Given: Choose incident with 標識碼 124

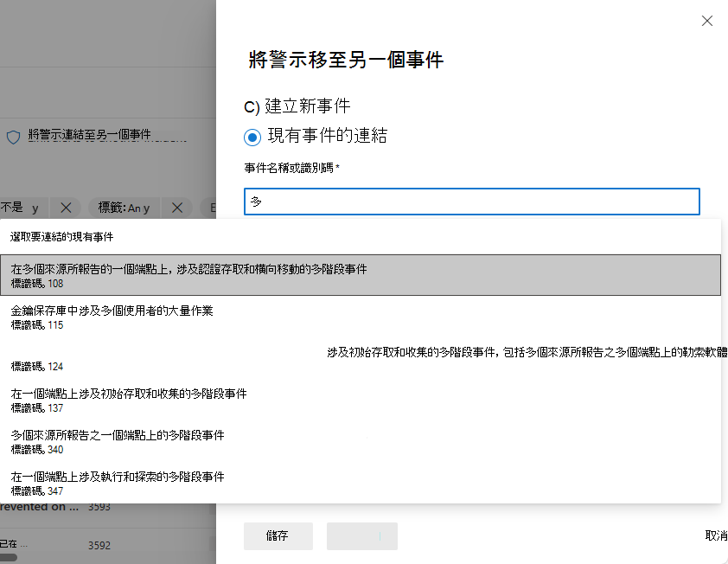Looking at the screenshot, I should point(361,359).
